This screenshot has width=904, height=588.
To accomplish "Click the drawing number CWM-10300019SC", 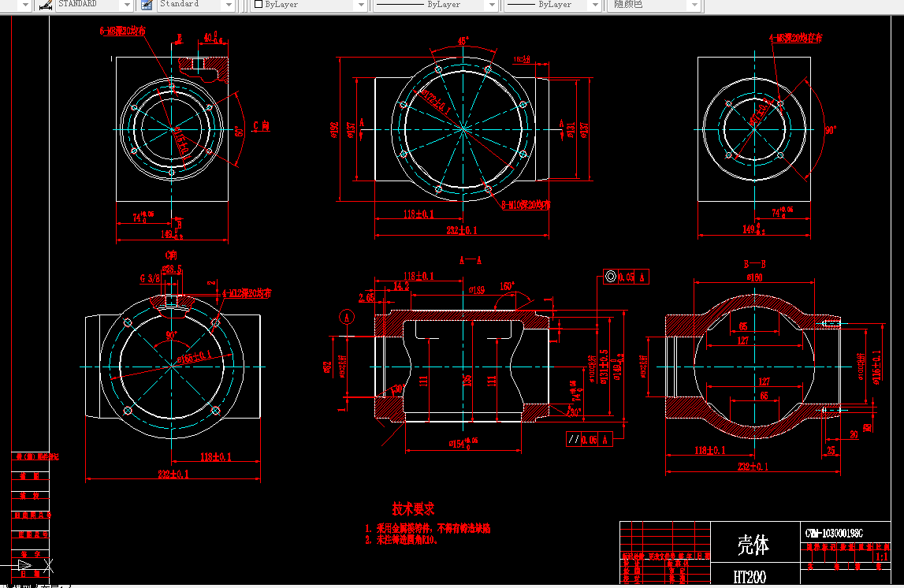I will 835,534.
